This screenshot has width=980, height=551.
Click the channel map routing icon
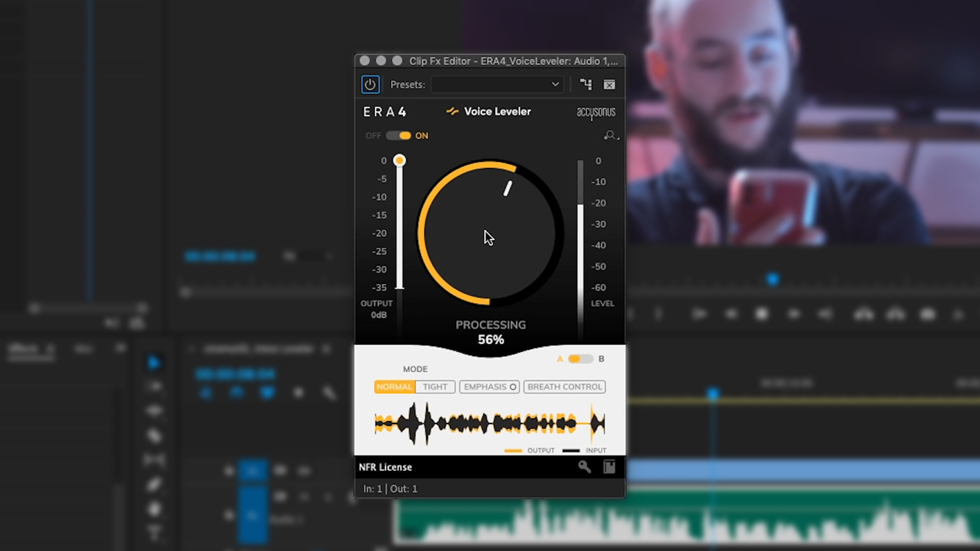click(585, 84)
